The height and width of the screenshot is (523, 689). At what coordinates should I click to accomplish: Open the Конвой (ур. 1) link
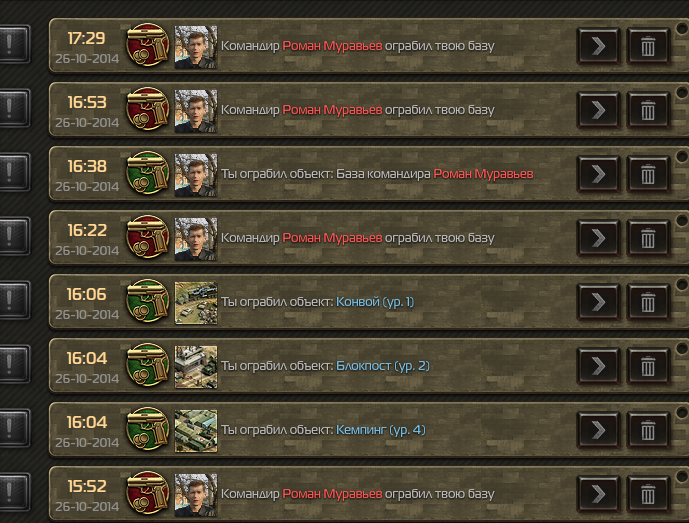(x=375, y=302)
